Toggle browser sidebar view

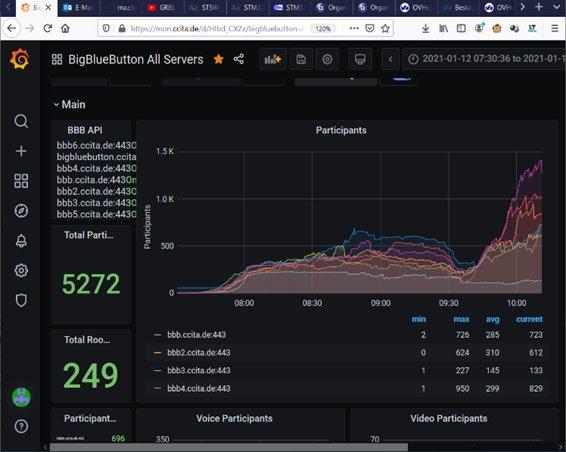coord(461,28)
